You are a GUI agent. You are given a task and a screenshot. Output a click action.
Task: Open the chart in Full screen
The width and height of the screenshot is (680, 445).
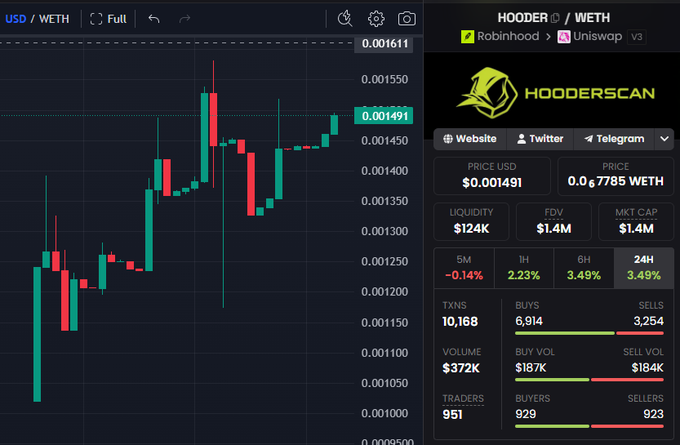coord(108,19)
